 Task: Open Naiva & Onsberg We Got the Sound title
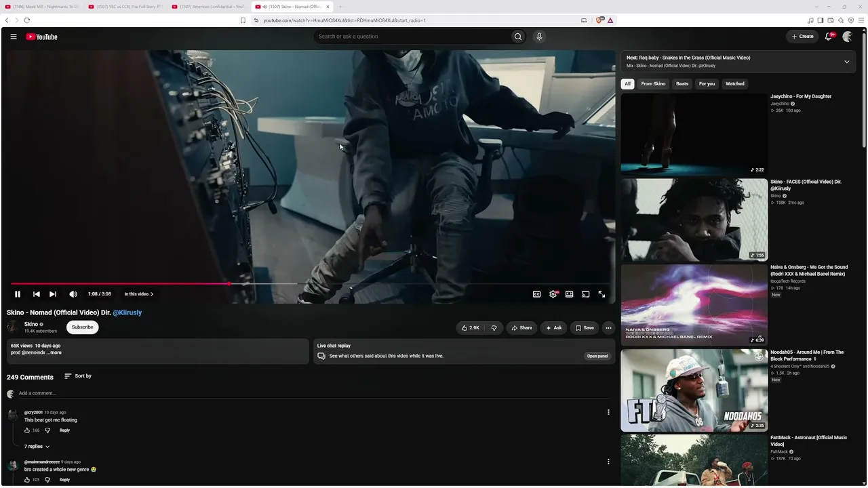pos(809,270)
